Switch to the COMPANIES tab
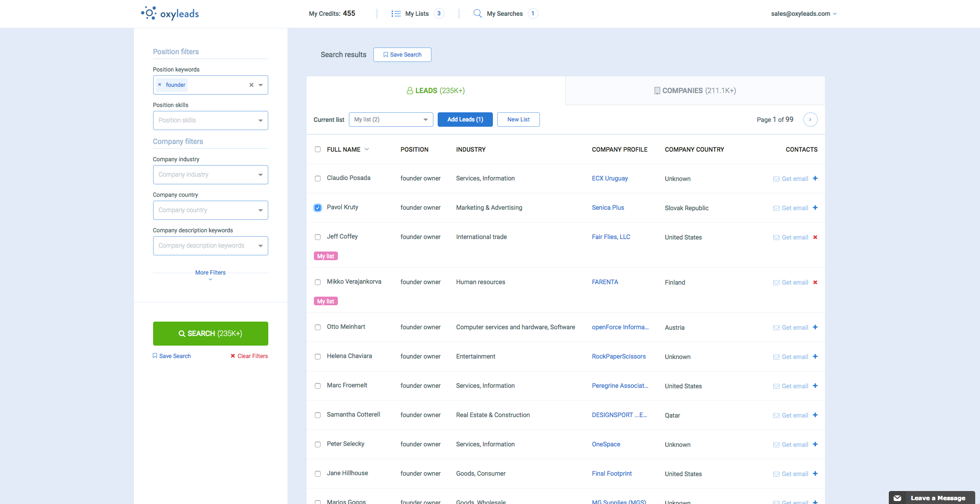 click(x=695, y=91)
